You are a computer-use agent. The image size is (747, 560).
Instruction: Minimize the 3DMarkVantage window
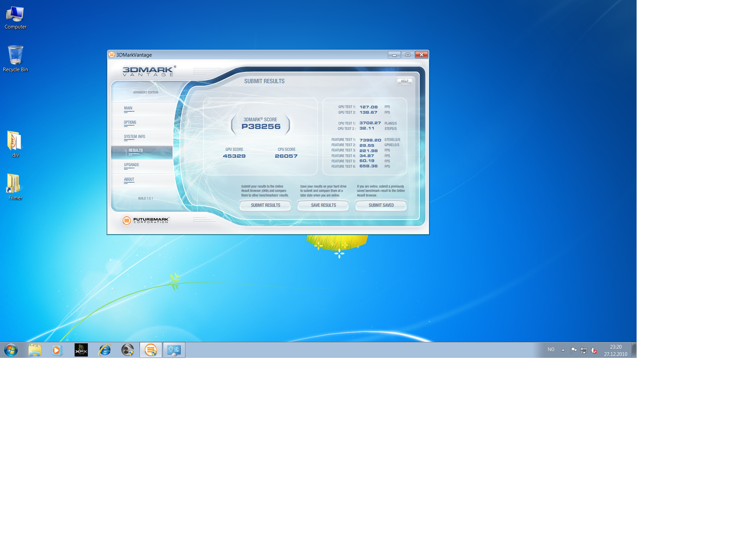(x=394, y=55)
